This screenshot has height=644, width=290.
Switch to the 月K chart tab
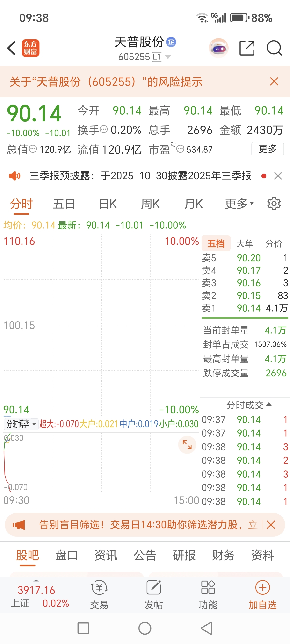pos(194,204)
